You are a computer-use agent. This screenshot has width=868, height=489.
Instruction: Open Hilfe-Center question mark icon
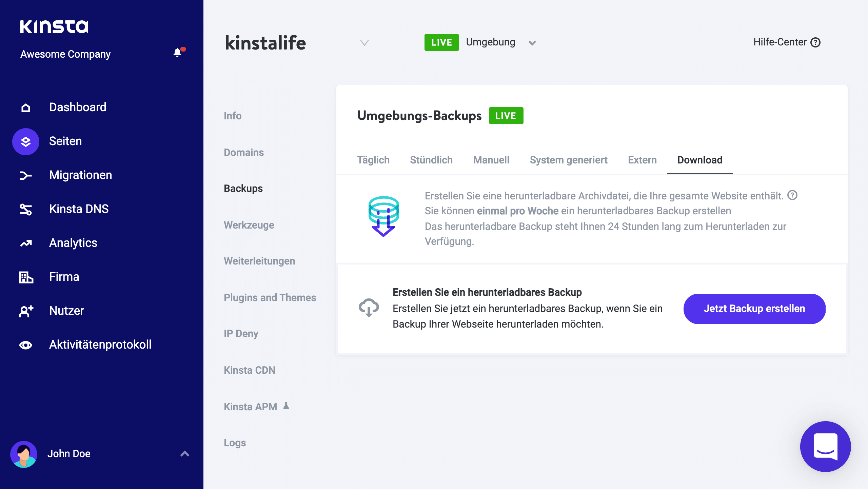(815, 42)
